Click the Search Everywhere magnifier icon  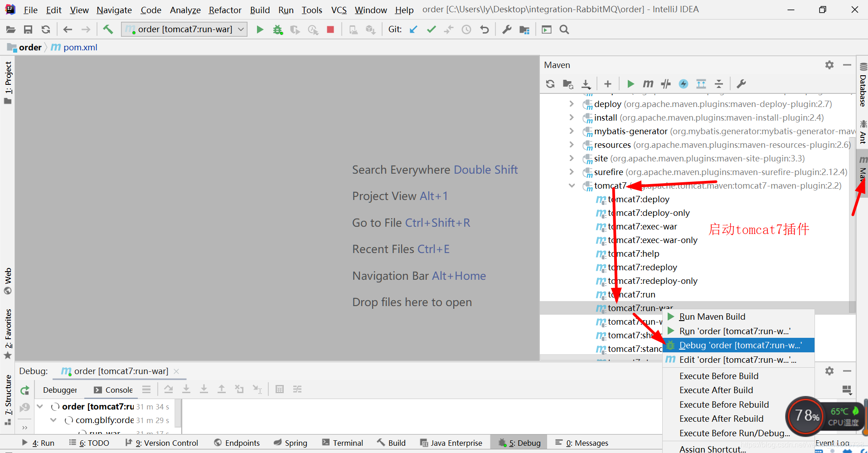point(564,29)
